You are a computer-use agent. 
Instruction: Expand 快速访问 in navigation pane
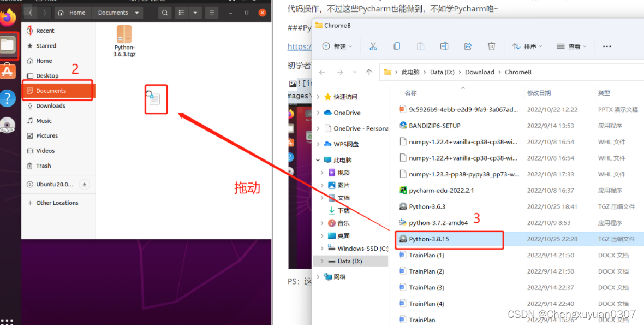[318, 97]
